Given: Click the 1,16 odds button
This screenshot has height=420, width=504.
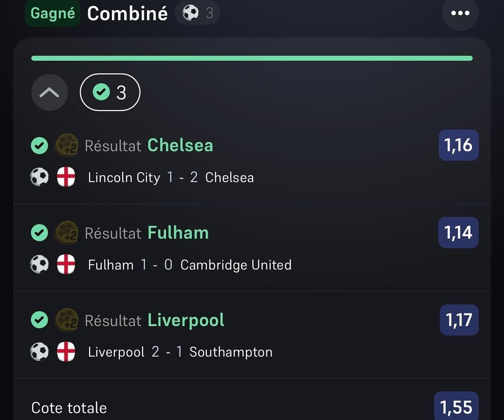Looking at the screenshot, I should tap(458, 145).
